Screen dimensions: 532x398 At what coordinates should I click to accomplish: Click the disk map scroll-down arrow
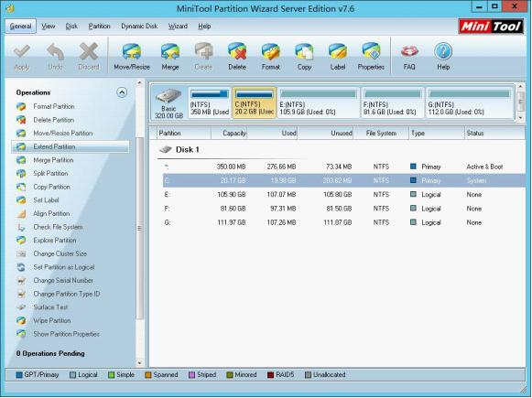(521, 118)
